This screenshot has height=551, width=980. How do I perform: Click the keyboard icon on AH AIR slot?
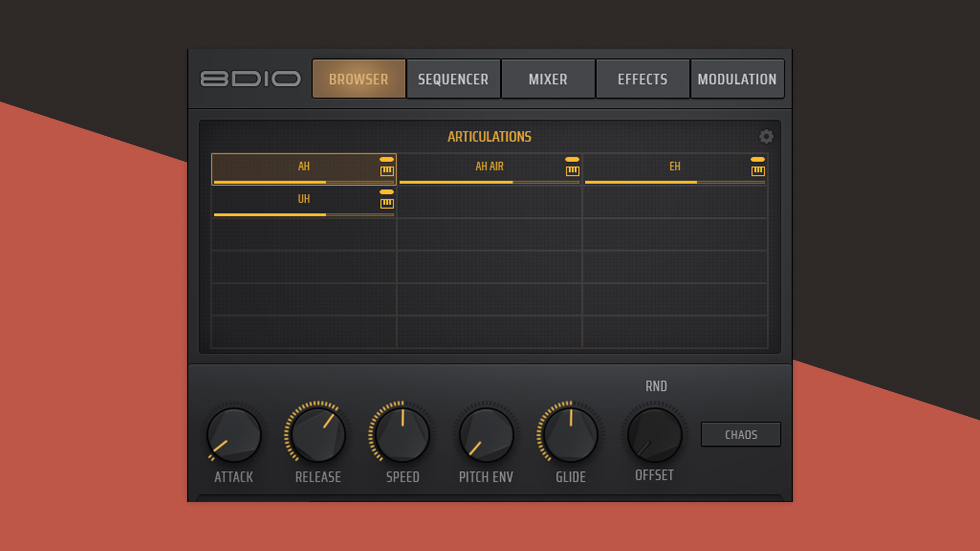572,171
